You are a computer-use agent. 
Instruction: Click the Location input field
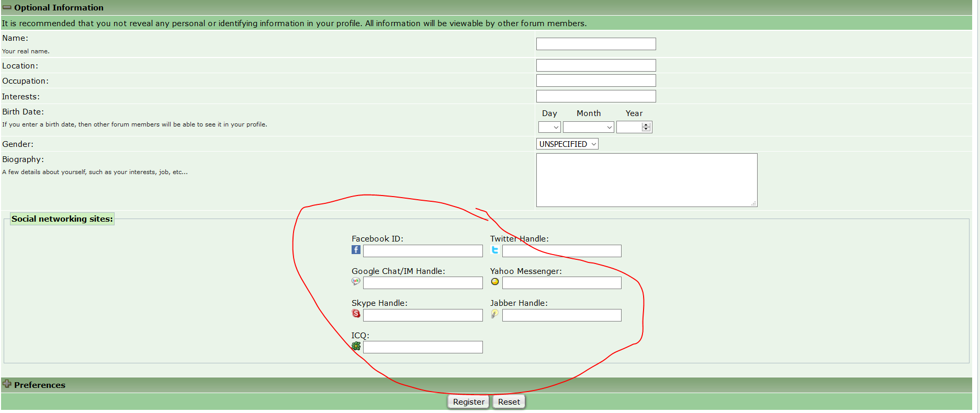click(595, 65)
